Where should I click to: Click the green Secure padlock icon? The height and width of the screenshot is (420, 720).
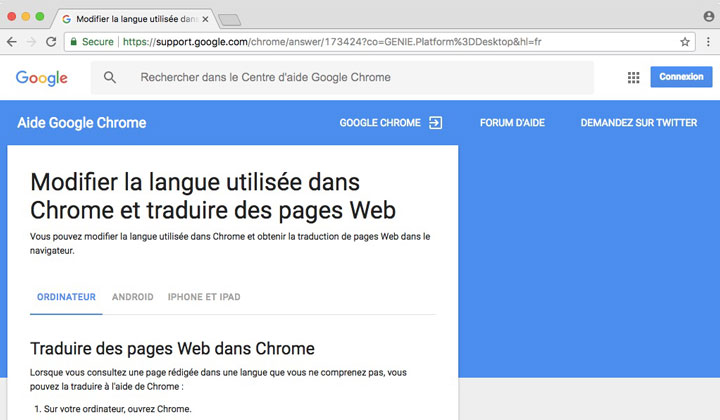[x=73, y=42]
